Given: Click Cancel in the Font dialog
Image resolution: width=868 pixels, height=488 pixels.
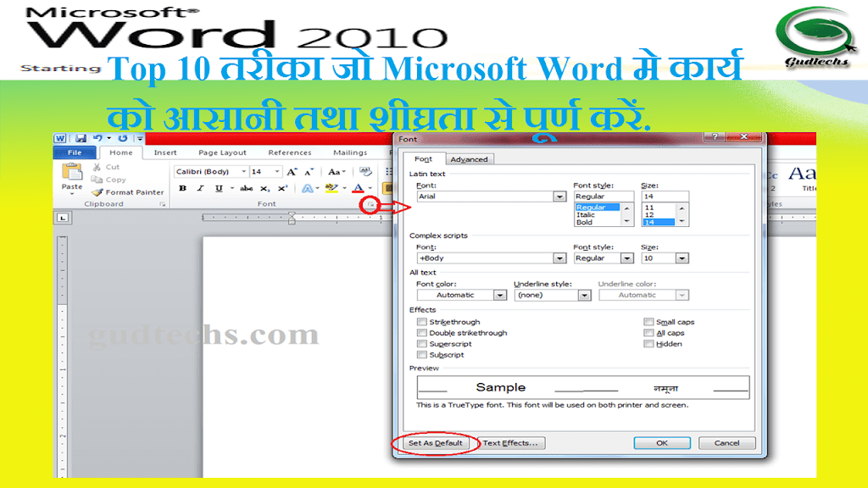Looking at the screenshot, I should (726, 443).
